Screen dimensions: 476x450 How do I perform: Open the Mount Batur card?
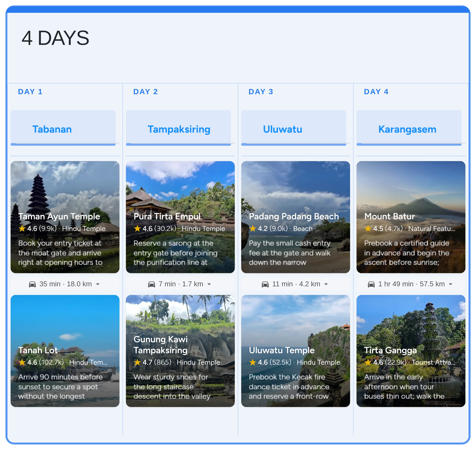pos(411,217)
